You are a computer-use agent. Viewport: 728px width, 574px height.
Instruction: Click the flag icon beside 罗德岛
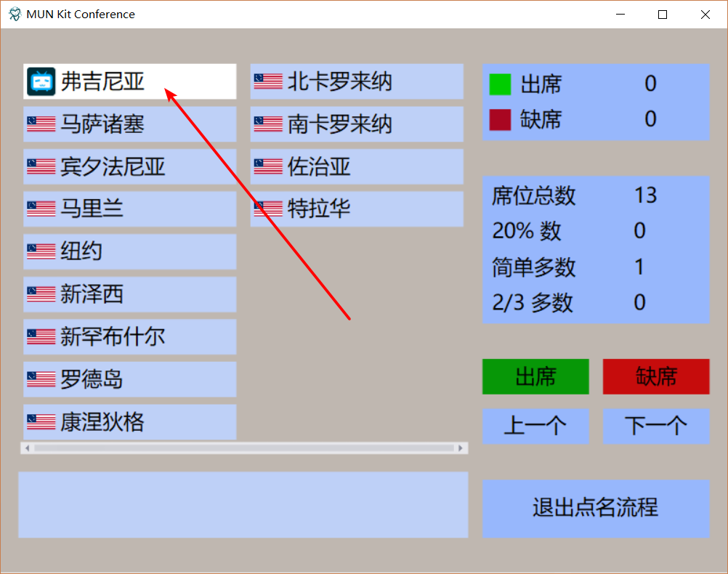pyautogui.click(x=40, y=379)
